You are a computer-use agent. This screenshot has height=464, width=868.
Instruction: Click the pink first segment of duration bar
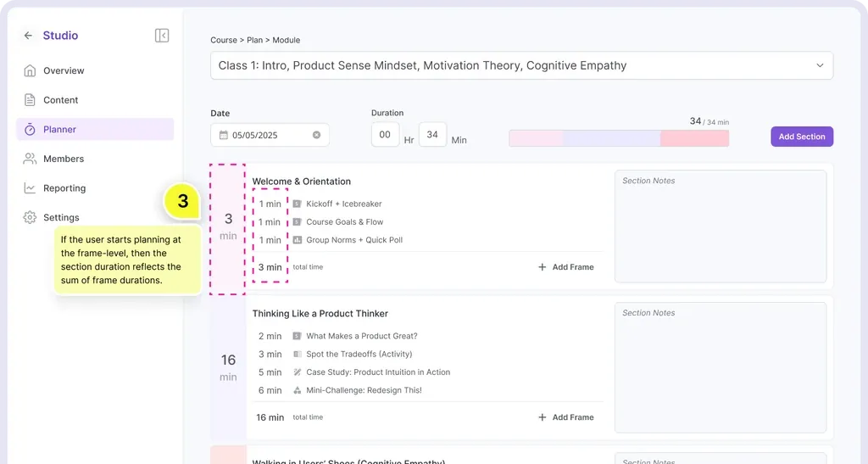click(x=536, y=138)
